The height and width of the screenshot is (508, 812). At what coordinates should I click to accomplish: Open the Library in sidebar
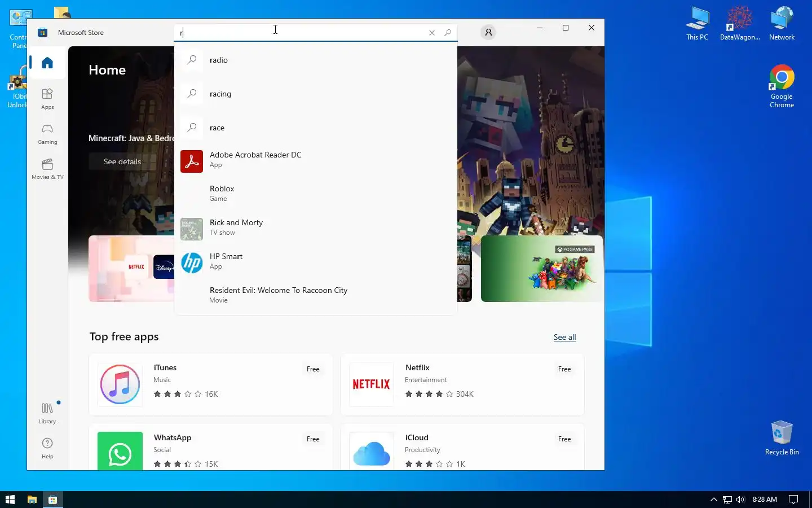(47, 413)
